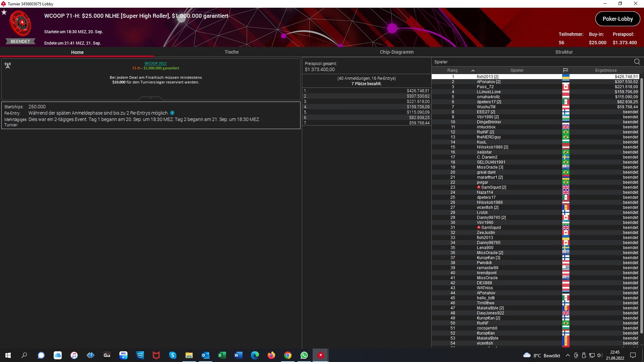Screen dimensions: 644x362
Task: Switch to the Tische tab
Action: point(231,52)
